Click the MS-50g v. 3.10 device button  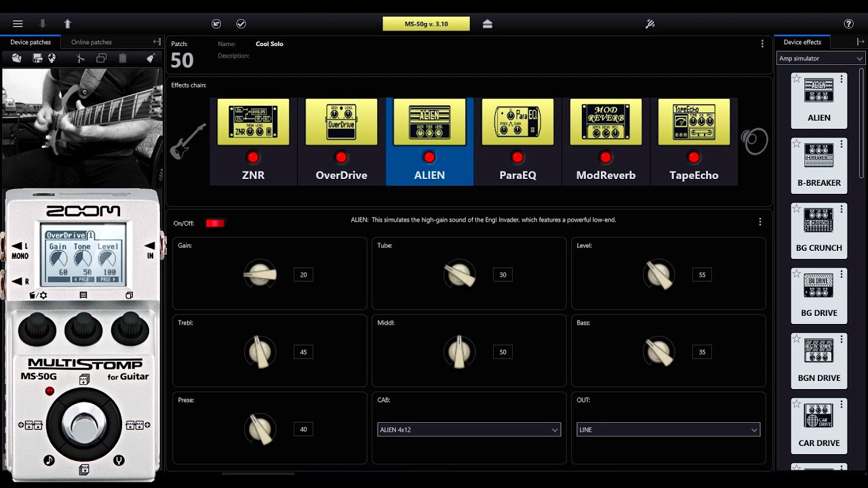click(426, 24)
